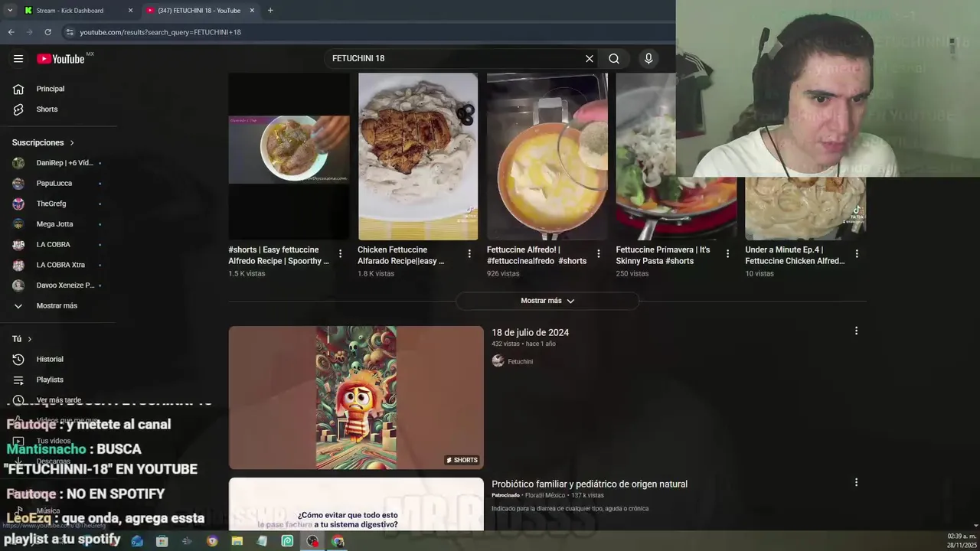Close the Kick Dashboard tab
980x551 pixels.
(x=130, y=11)
